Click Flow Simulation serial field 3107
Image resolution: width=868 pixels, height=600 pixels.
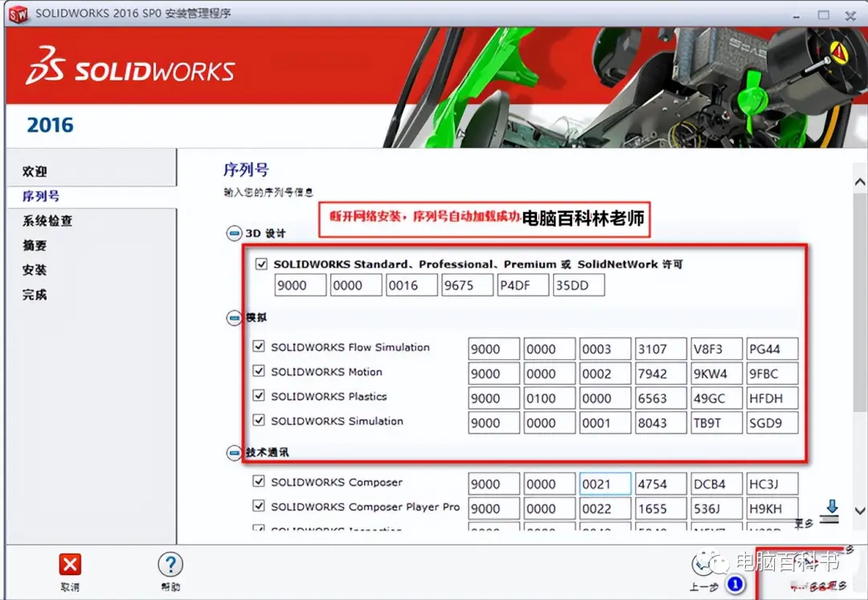661,349
